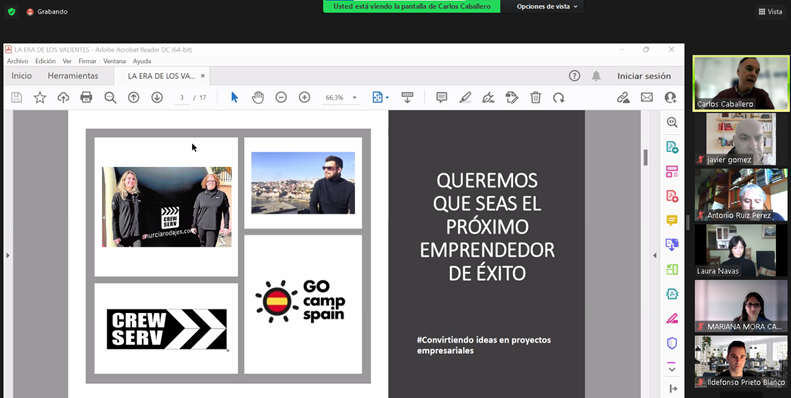Click the Grabando recording indicator
The width and height of the screenshot is (791, 398).
pos(47,12)
